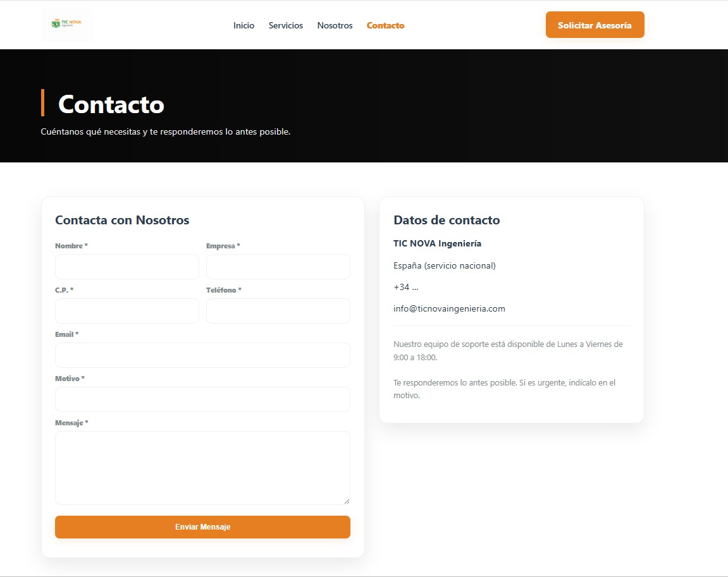Select the Contacto nav link
Screen dimensions: 728x577
[x=385, y=25]
